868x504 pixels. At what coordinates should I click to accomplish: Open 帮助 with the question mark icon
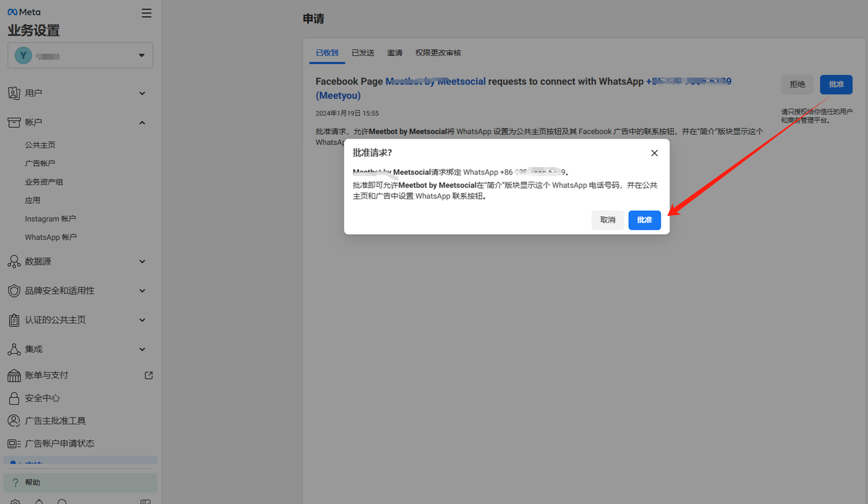click(x=80, y=482)
